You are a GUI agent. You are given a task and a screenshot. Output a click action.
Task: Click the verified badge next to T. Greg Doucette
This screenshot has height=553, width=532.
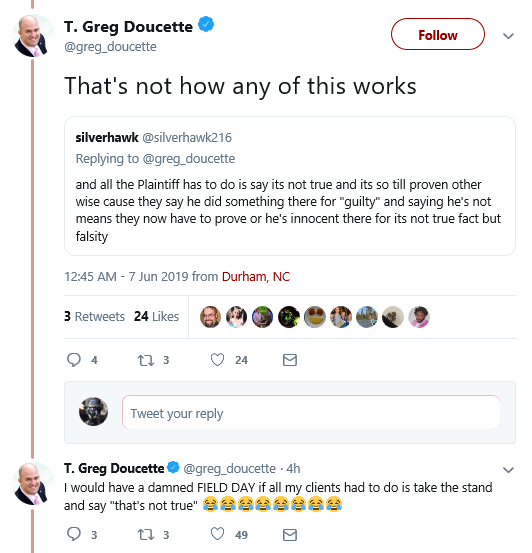[206, 25]
